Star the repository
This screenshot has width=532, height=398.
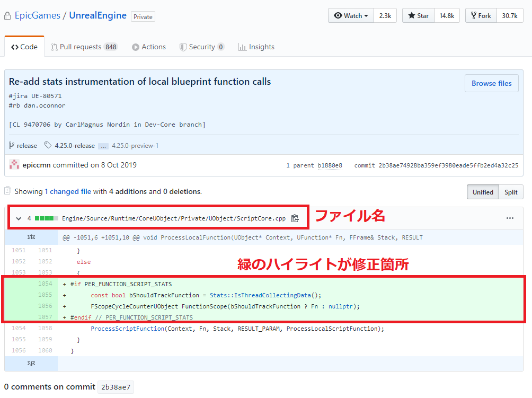pyautogui.click(x=418, y=15)
